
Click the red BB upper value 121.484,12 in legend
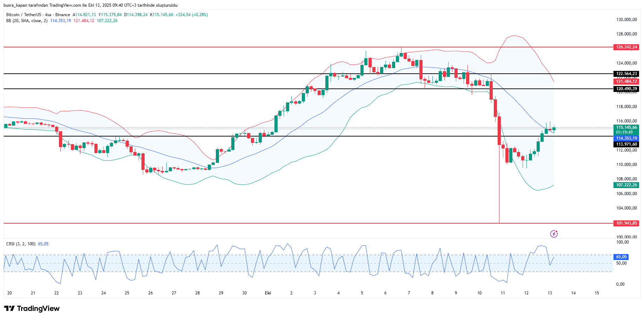point(84,21)
